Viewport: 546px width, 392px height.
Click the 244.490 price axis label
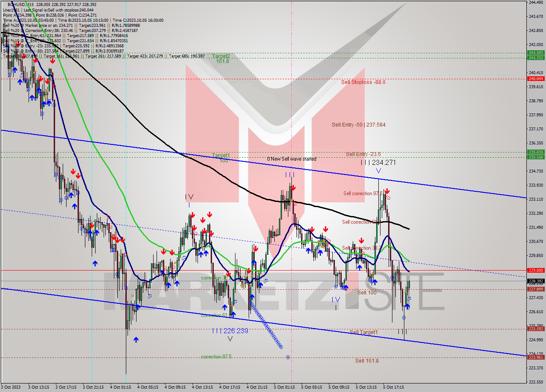535,2
